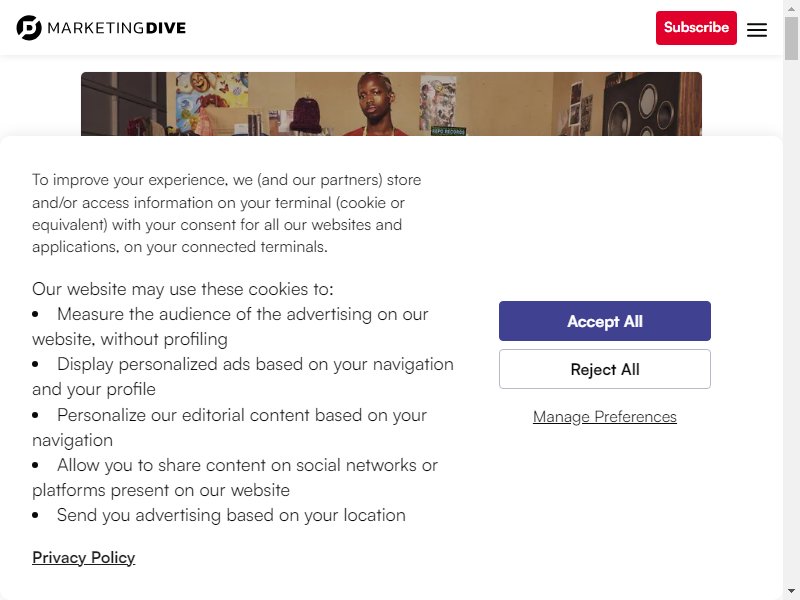Click the empty scrollbar track below thumb

point(791,321)
